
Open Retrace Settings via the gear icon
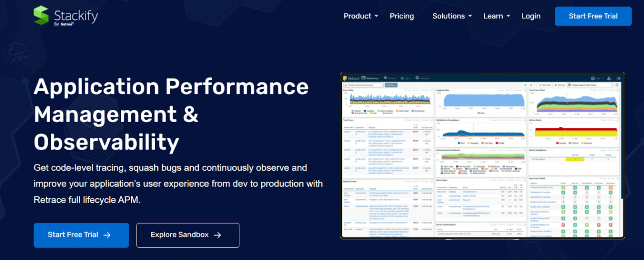point(417,78)
